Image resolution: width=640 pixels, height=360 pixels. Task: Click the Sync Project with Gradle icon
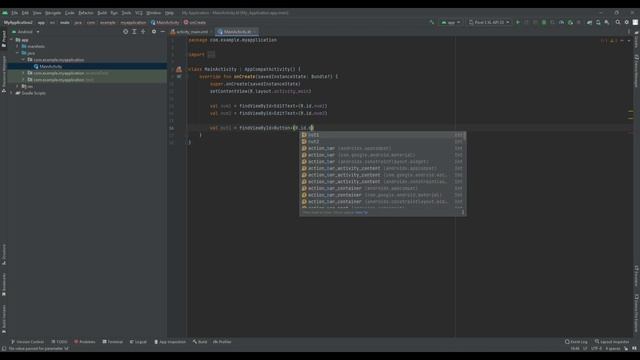pyautogui.click(x=589, y=22)
